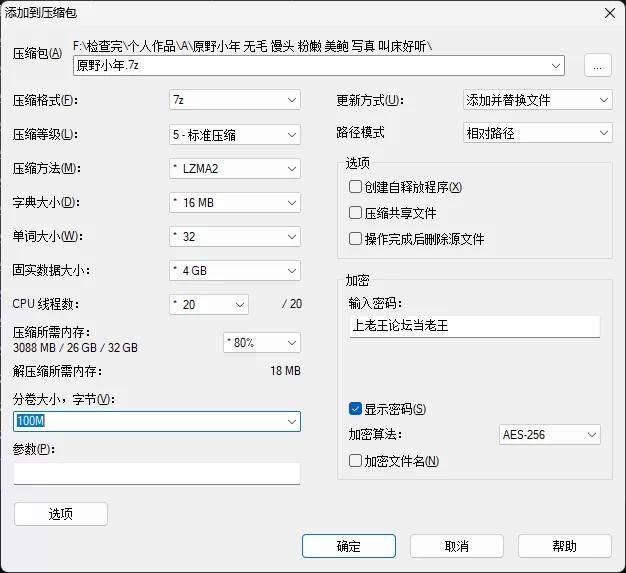This screenshot has height=573, width=626.
Task: Click the '更新方式(U):' label
Action: coord(370,100)
